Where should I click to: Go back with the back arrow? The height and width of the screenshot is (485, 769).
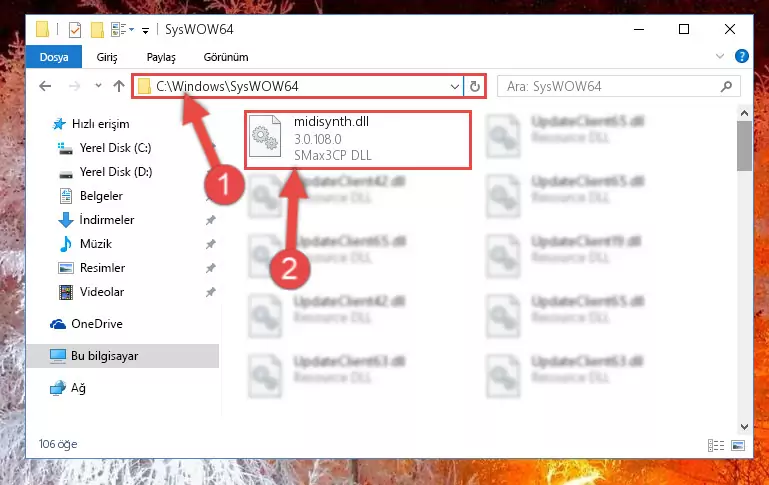[x=45, y=86]
